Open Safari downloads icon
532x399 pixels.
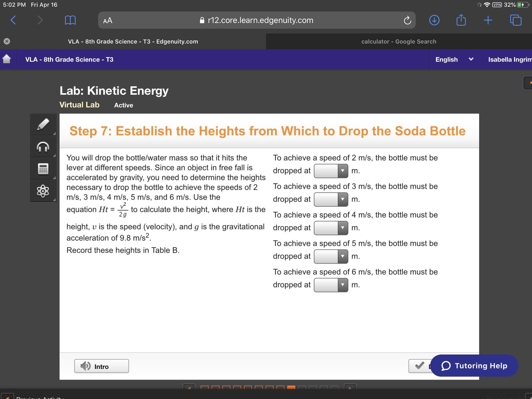[x=434, y=20]
